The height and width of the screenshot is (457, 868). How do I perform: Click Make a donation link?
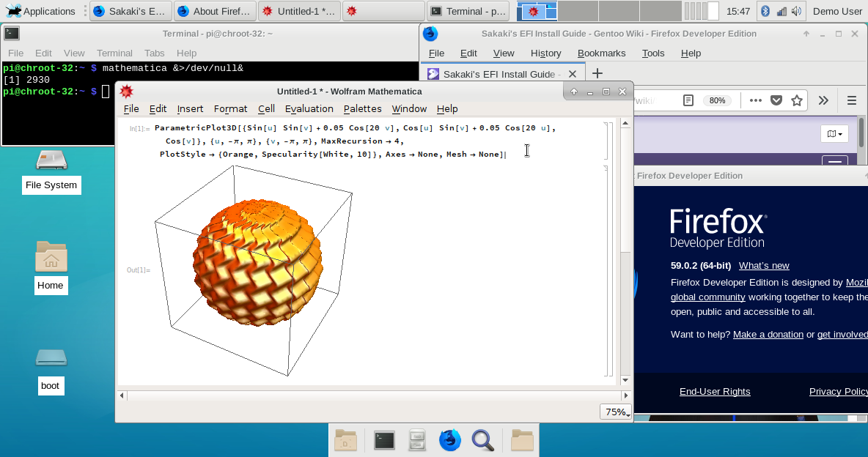(x=768, y=334)
